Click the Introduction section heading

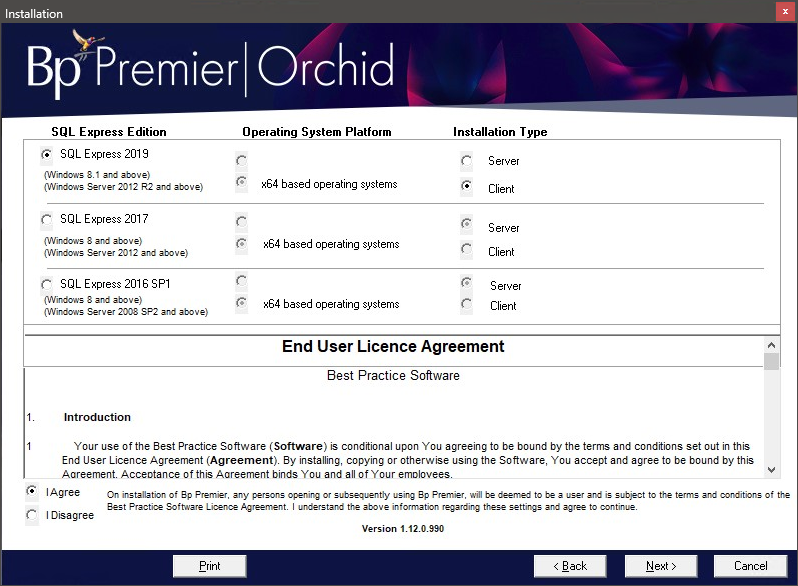pos(97,417)
